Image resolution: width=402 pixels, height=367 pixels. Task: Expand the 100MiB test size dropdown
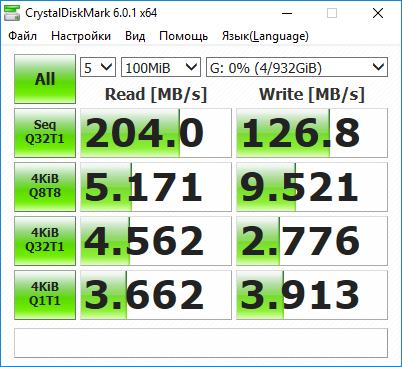(161, 68)
